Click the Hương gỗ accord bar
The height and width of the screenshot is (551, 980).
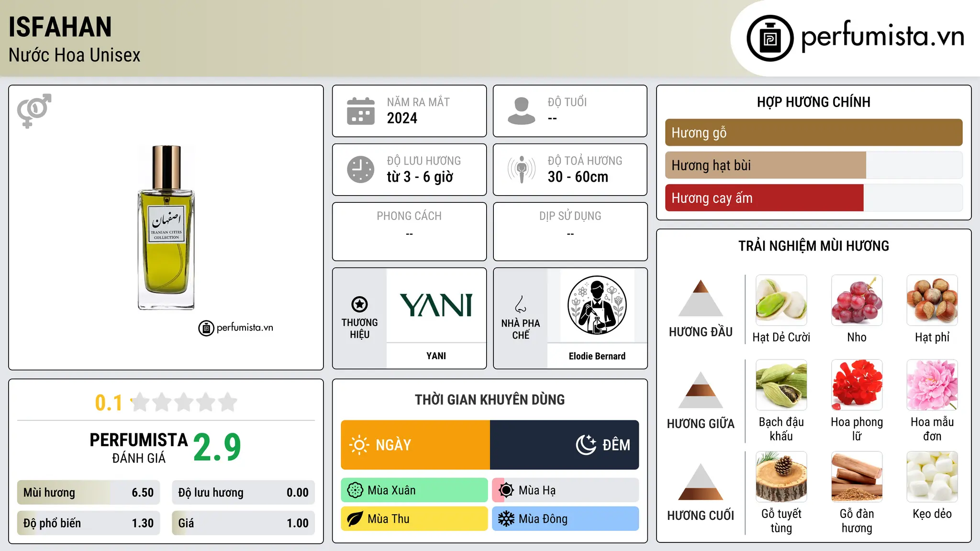(x=814, y=132)
